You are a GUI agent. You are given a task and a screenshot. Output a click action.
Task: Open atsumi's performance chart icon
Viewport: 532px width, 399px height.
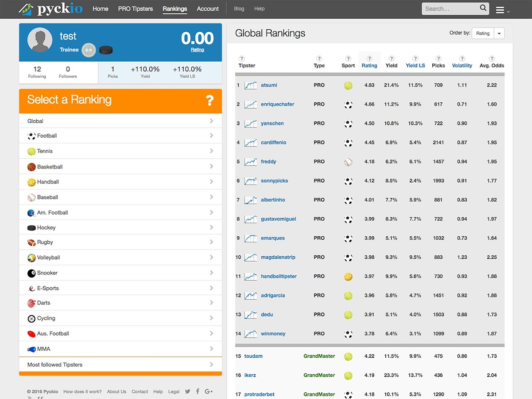[251, 85]
